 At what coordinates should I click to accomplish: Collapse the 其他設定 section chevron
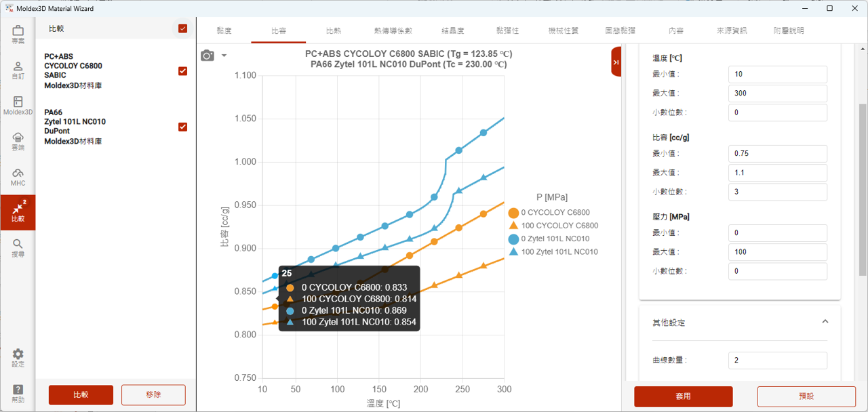pos(825,322)
